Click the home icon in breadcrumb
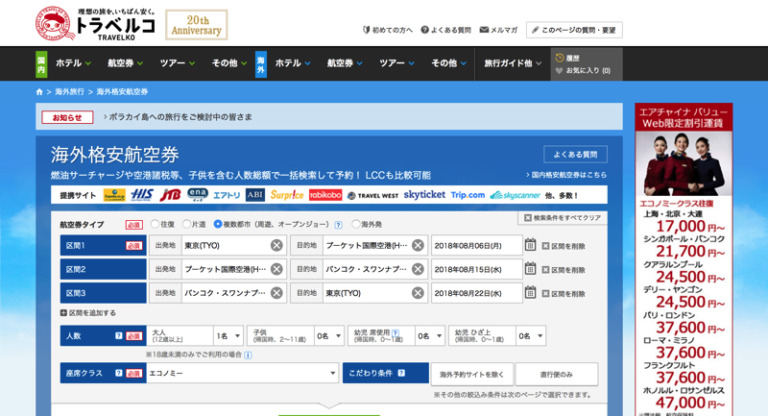The height and width of the screenshot is (416, 768). point(39,92)
